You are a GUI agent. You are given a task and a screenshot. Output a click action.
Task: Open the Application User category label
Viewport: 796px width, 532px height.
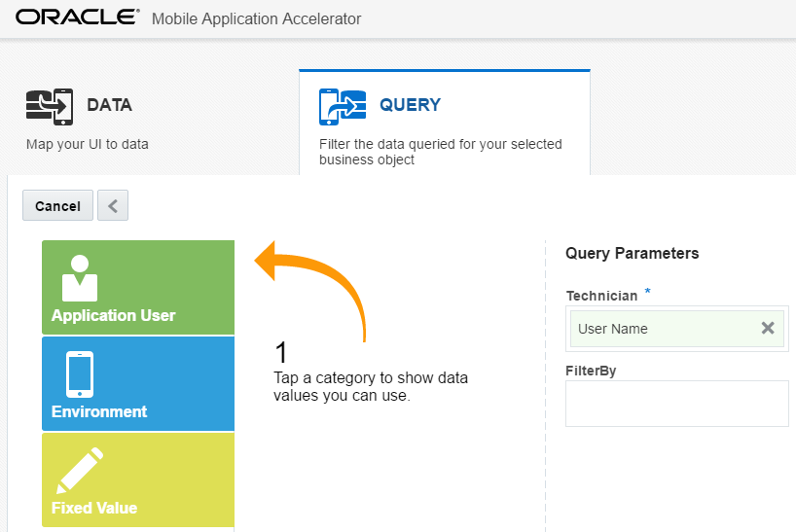click(x=114, y=315)
